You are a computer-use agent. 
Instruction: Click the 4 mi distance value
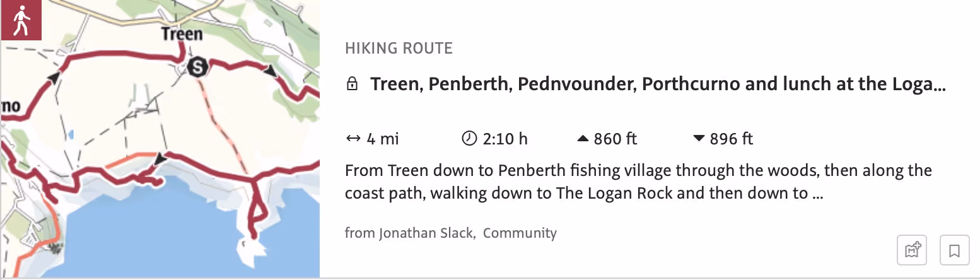383,139
